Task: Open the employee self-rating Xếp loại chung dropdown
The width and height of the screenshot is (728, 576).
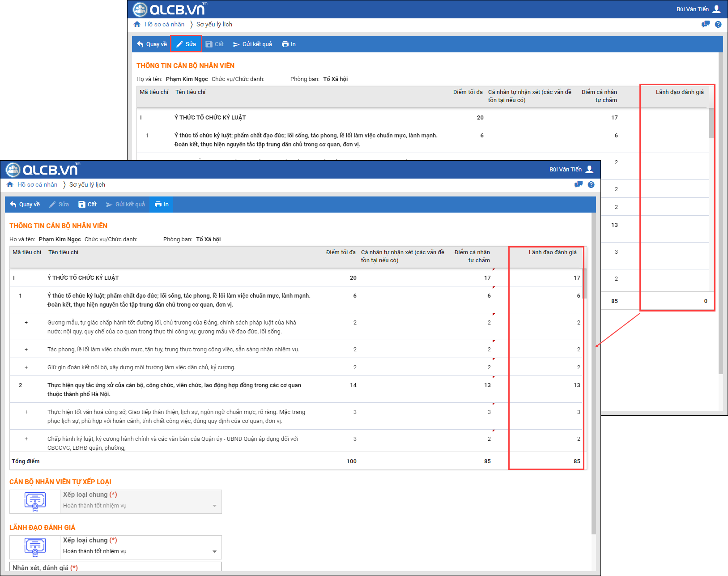Action: coord(214,506)
